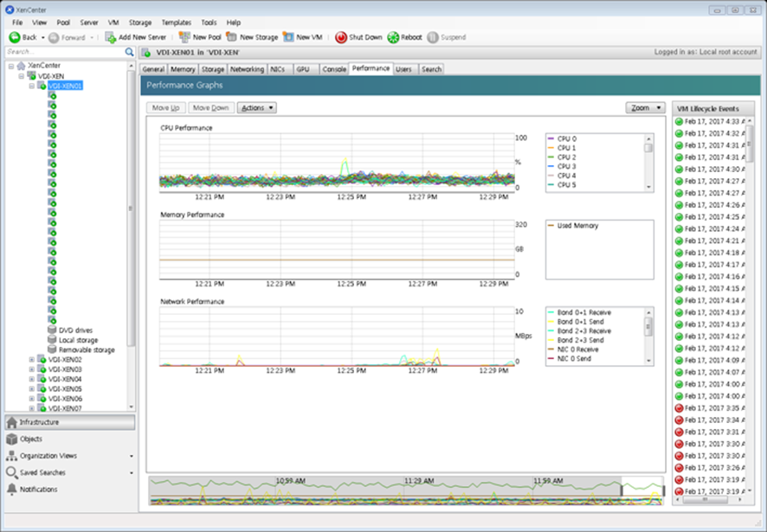Click the red Shut Down icon

pyautogui.click(x=341, y=37)
